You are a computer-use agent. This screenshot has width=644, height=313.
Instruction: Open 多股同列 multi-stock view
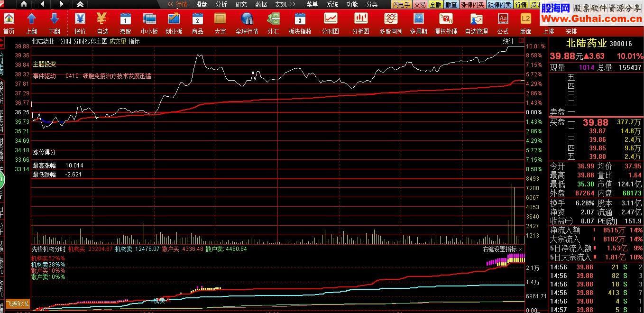click(x=391, y=23)
